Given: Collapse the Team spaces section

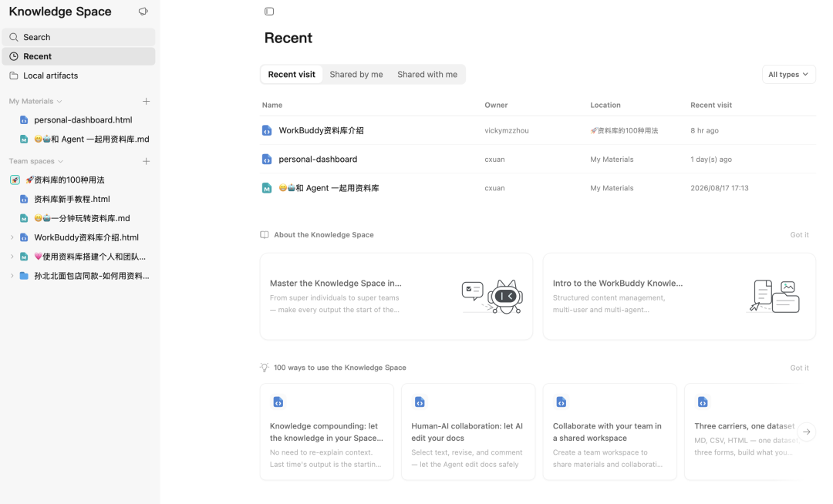Looking at the screenshot, I should tap(61, 161).
